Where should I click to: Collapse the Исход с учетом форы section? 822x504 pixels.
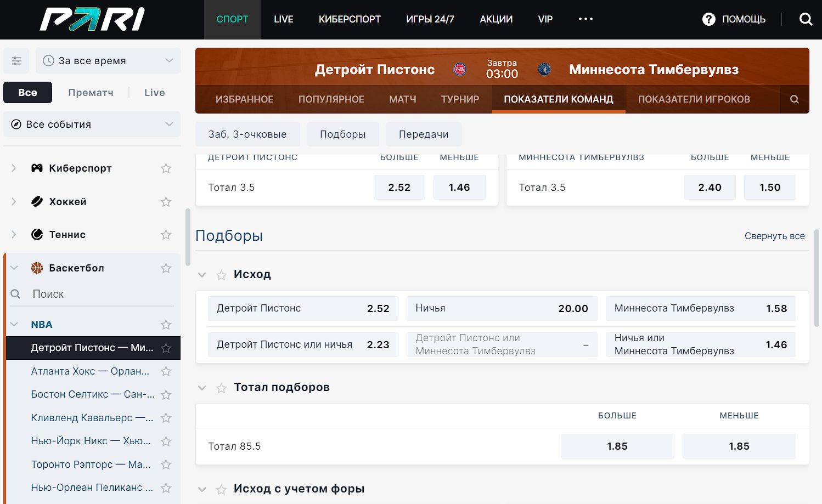click(x=202, y=489)
